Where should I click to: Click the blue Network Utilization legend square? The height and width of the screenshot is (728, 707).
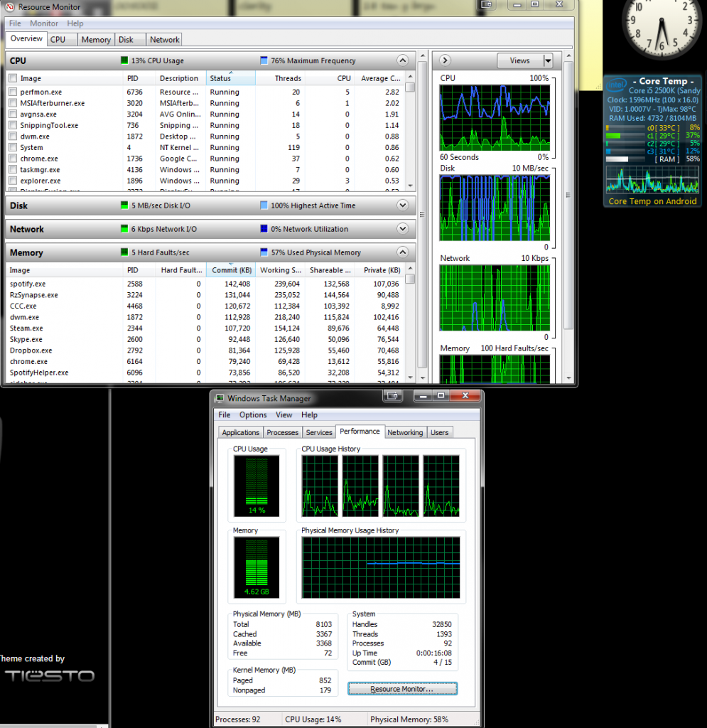tap(264, 228)
